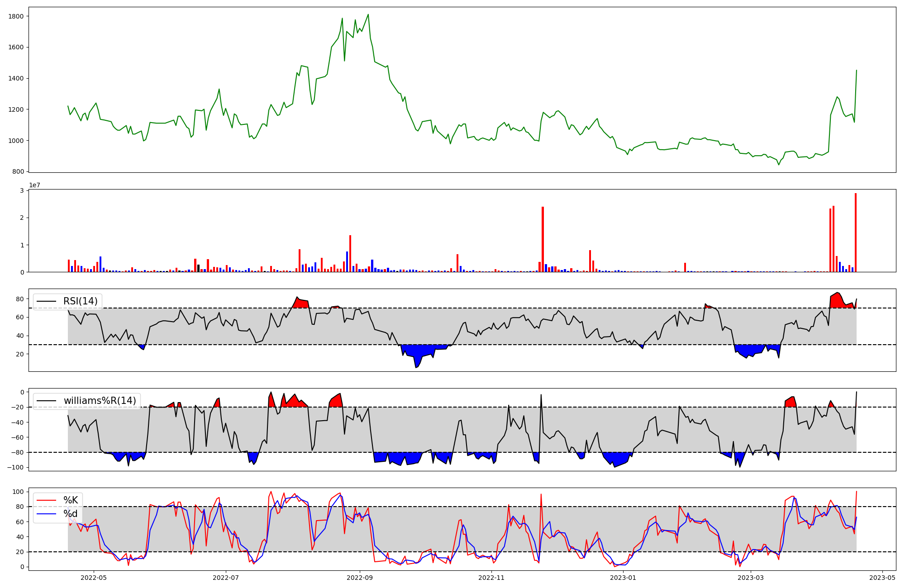Image resolution: width=905 pixels, height=588 pixels.
Task: Click the red %K legend line sample
Action: coord(47,500)
